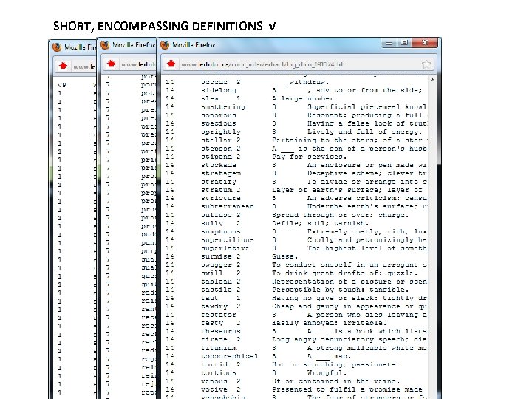The width and height of the screenshot is (532, 399).
Task: Close the front Firefox window
Action: 424,43
